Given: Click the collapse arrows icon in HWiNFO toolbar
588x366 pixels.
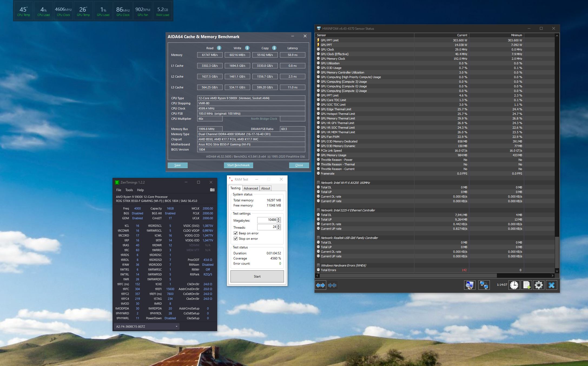Looking at the screenshot, I should (332, 285).
